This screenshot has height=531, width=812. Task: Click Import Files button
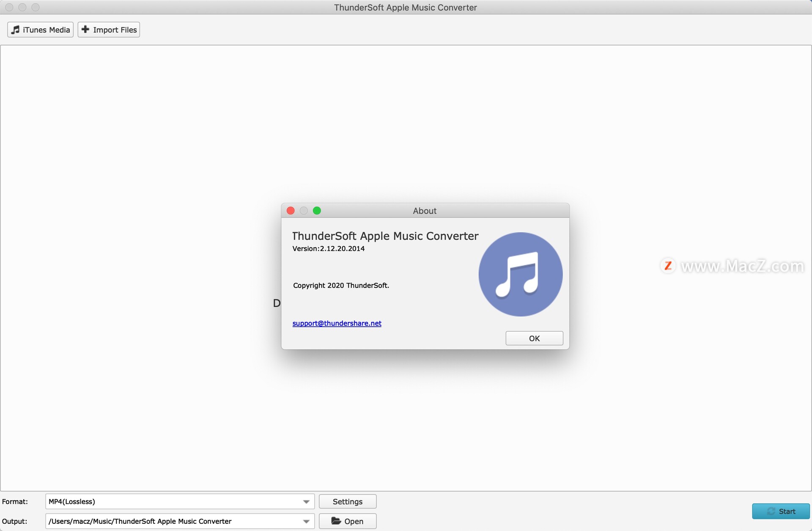click(x=109, y=30)
